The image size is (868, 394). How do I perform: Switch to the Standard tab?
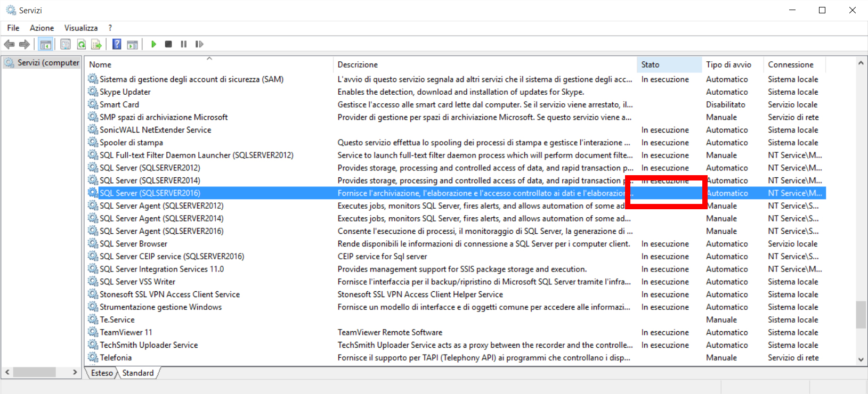point(138,373)
